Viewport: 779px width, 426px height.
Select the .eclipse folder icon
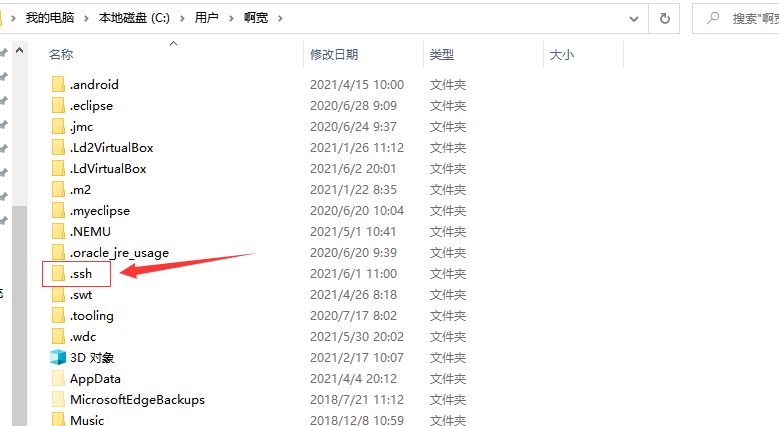click(x=58, y=105)
